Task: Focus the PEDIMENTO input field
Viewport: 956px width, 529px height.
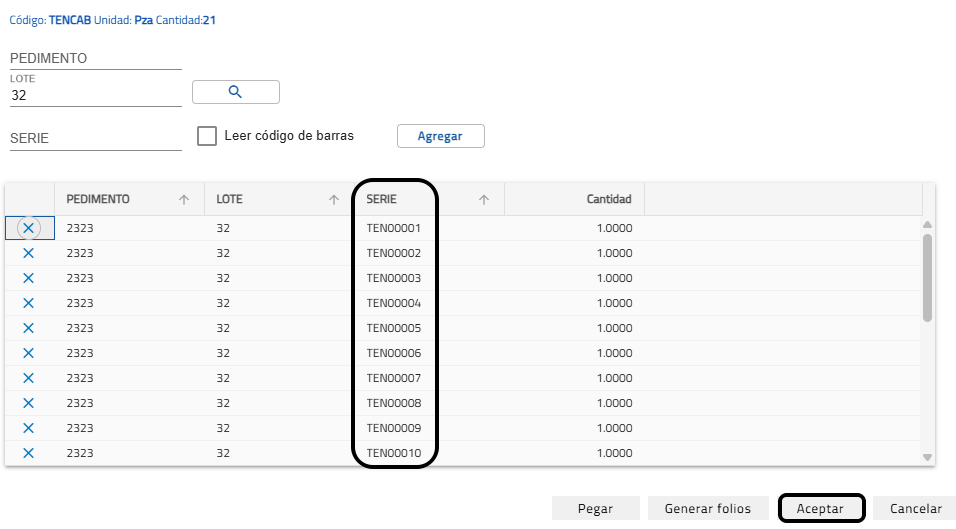Action: pos(96,59)
